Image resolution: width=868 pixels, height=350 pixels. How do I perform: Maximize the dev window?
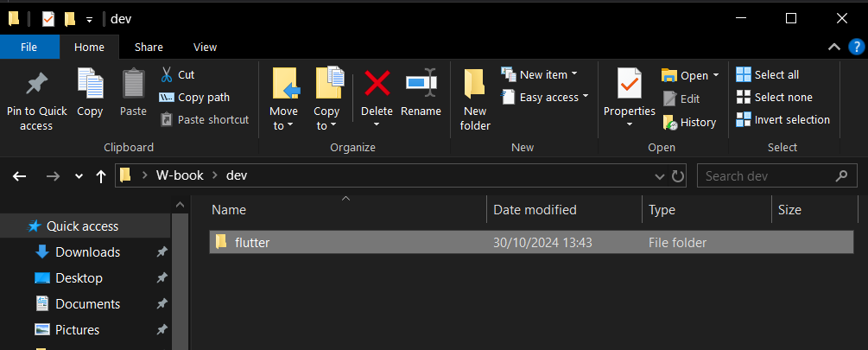(791, 19)
